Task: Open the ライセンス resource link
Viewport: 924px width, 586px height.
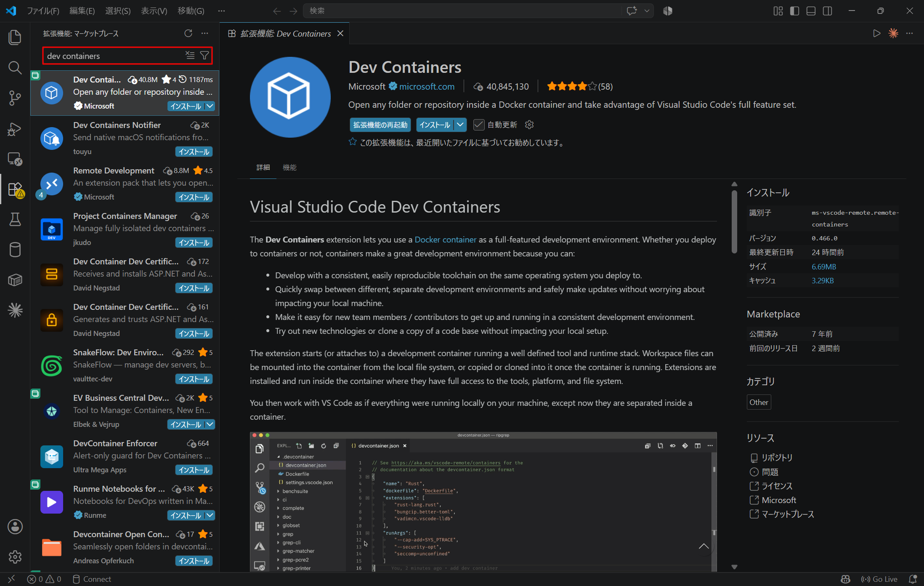Action: (777, 486)
